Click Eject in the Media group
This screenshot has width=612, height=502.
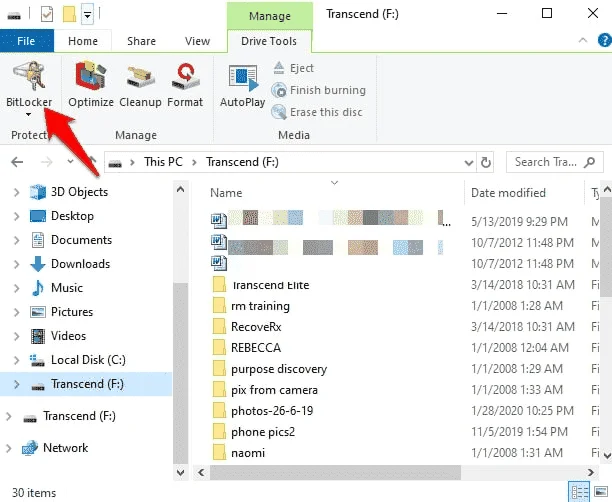[x=294, y=68]
